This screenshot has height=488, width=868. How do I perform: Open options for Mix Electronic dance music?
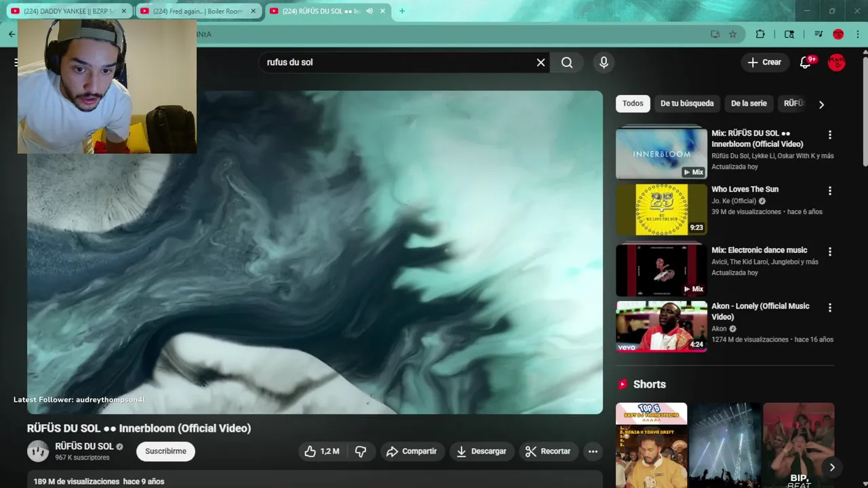[x=829, y=251]
